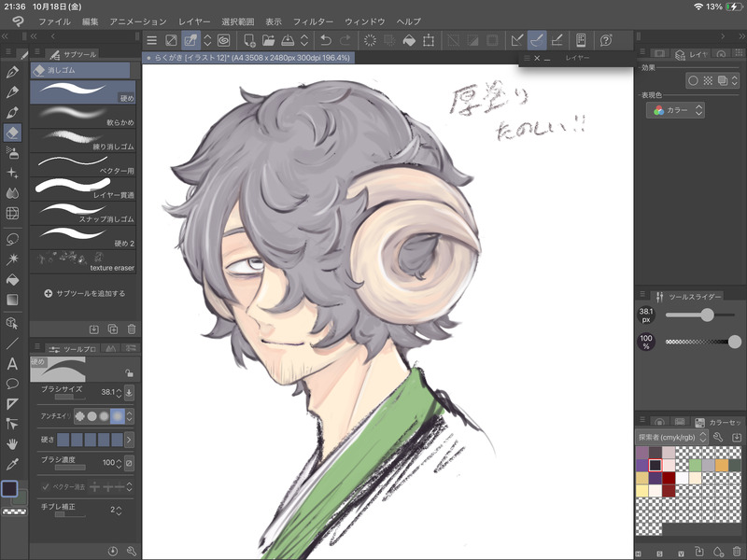Viewport: 747px width, 560px height.
Task: Pick the green color swatch in color set
Action: [695, 465]
